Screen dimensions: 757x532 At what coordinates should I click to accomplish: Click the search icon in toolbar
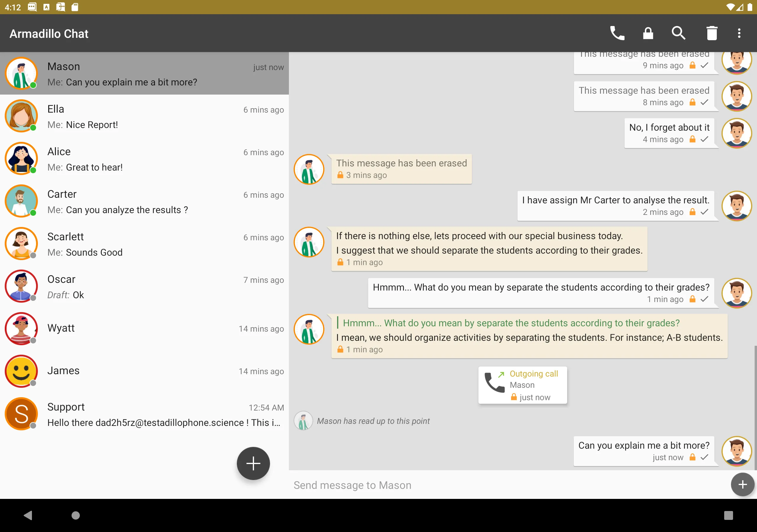click(679, 33)
